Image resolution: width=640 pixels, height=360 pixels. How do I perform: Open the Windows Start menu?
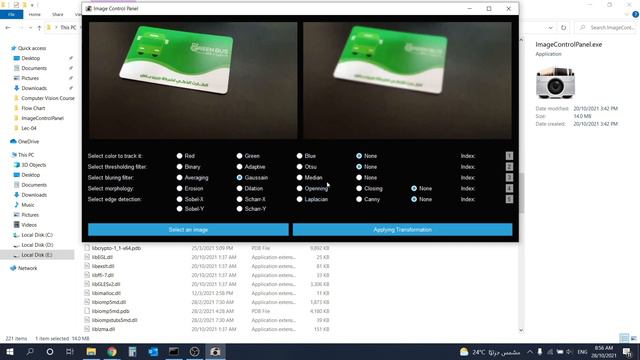click(x=10, y=351)
